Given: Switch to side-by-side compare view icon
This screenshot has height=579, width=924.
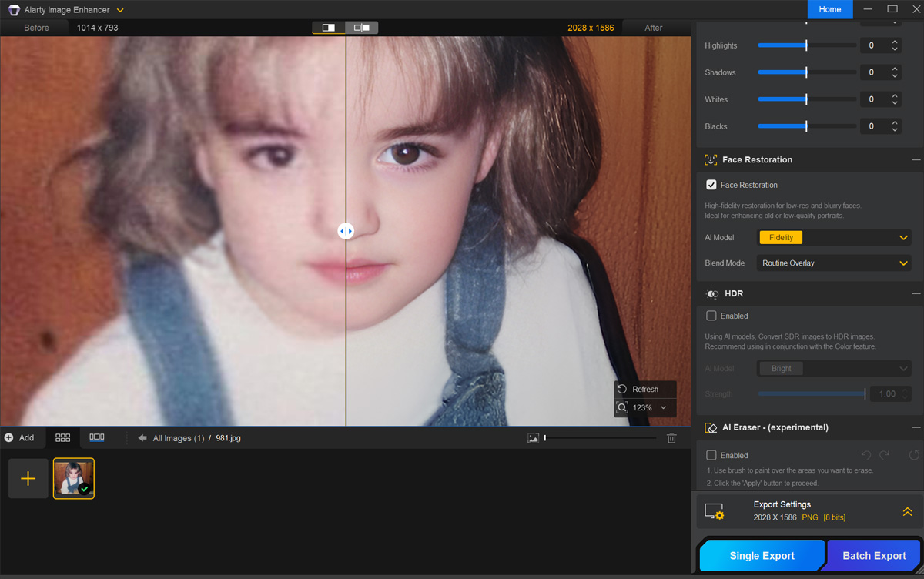Looking at the screenshot, I should tap(361, 28).
